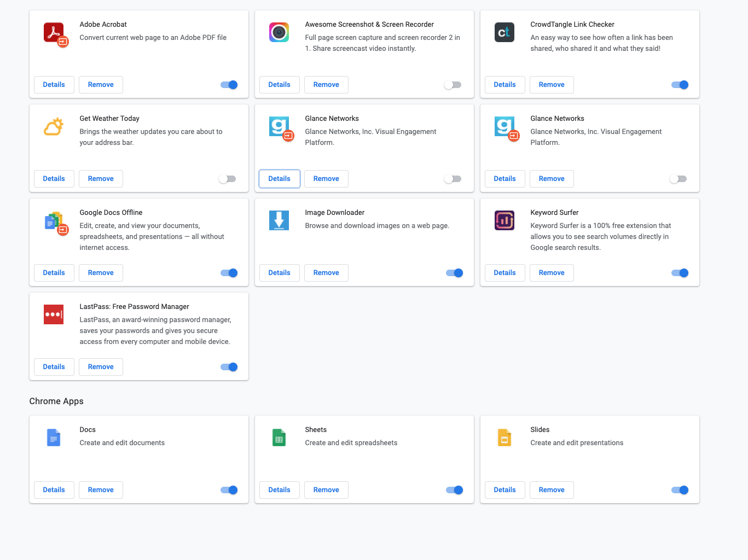The width and height of the screenshot is (748, 560).
Task: Click the Keyword Surfer icon
Action: (504, 220)
